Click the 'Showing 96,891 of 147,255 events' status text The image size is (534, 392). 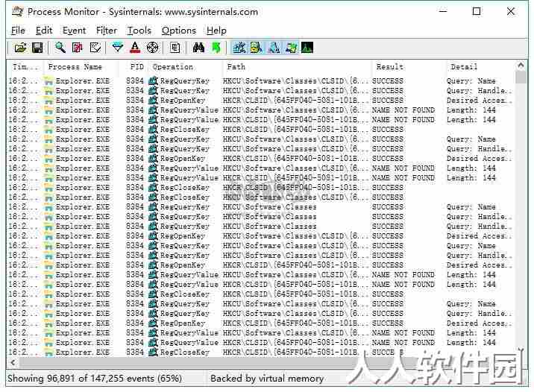tap(94, 379)
